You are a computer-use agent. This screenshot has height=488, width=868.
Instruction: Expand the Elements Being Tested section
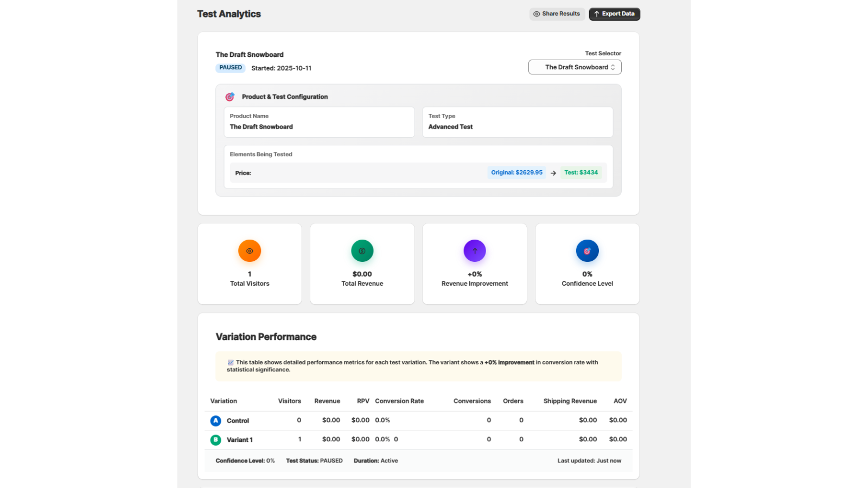[260, 154]
